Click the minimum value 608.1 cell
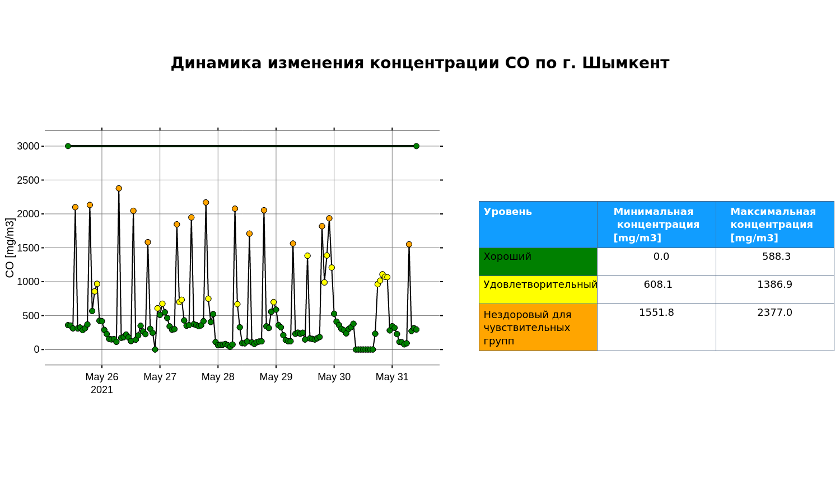This screenshot has height=504, width=840. click(656, 290)
